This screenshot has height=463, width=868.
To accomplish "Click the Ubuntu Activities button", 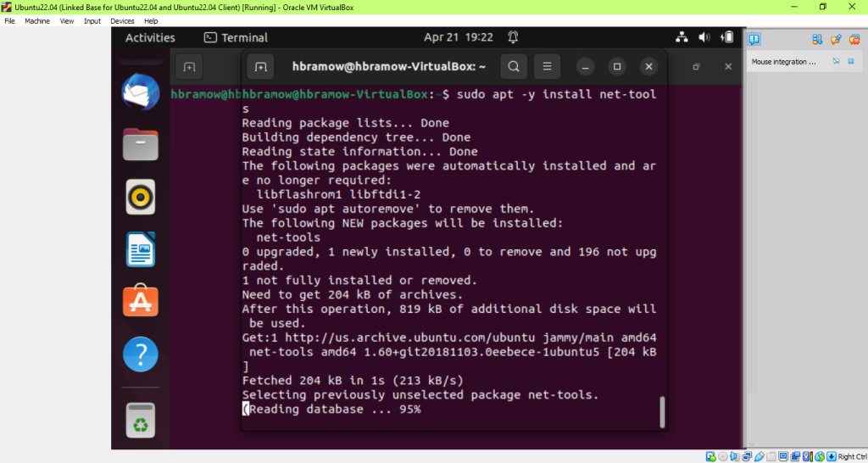I will pyautogui.click(x=150, y=37).
